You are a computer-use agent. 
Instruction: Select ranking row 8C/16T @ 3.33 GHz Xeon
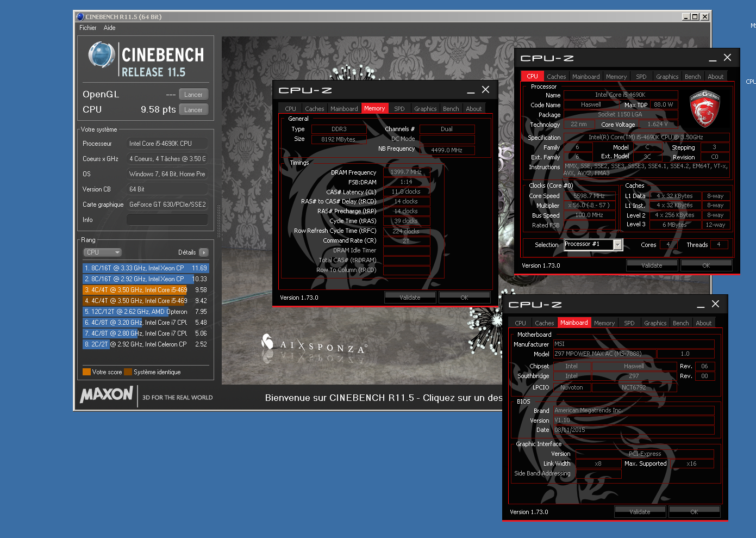click(146, 268)
